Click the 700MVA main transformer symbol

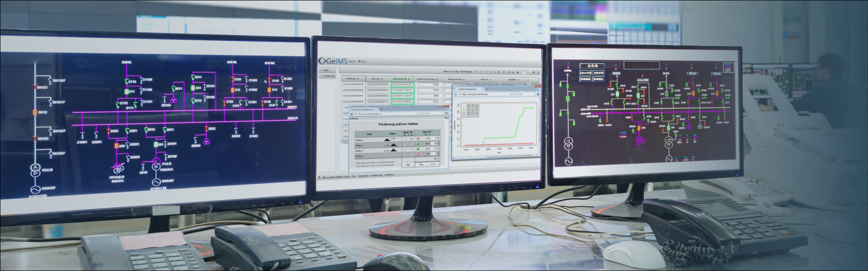point(156,164)
